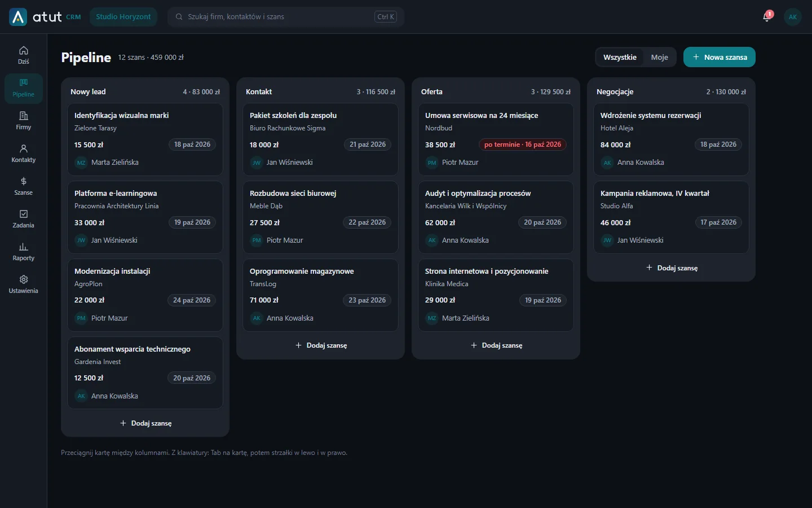The width and height of the screenshot is (812, 508).
Task: Open Strona internetowa i pozycjonowanie title
Action: coord(487,271)
